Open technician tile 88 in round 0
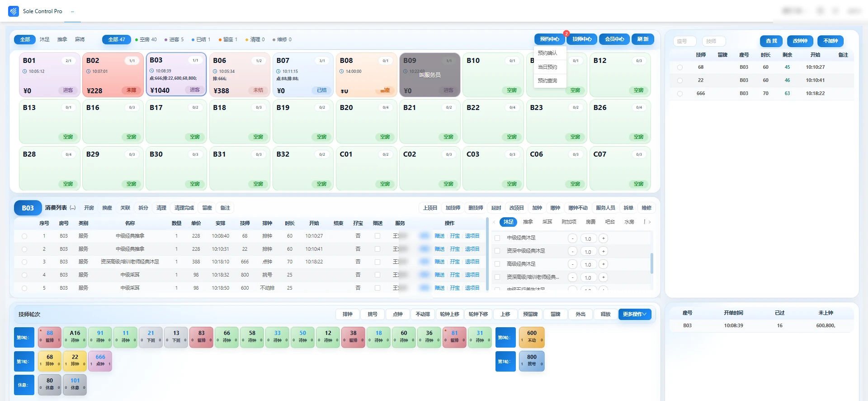The width and height of the screenshot is (868, 401). point(50,337)
